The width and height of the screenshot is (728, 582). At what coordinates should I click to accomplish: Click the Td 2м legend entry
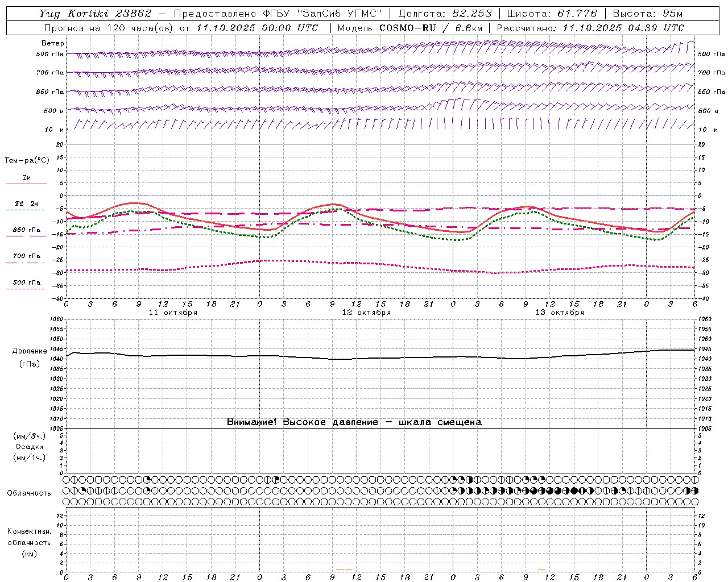26,203
